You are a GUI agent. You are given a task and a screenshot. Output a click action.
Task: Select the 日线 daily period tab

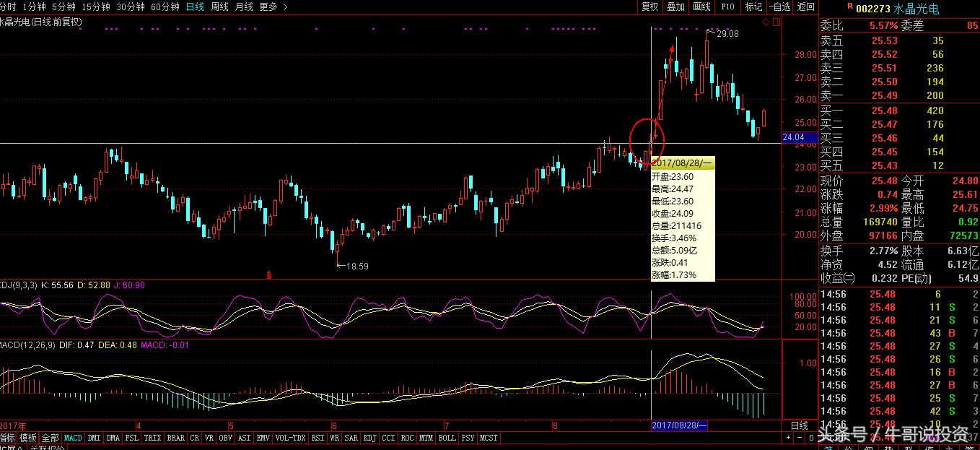point(195,7)
